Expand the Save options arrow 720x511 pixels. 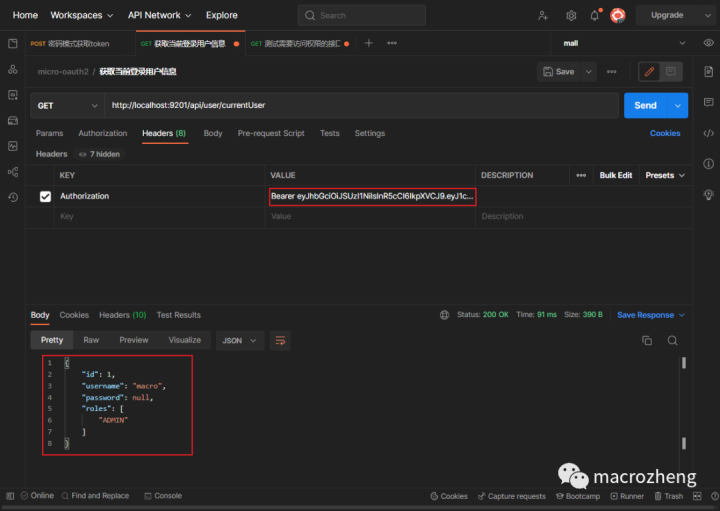point(589,72)
